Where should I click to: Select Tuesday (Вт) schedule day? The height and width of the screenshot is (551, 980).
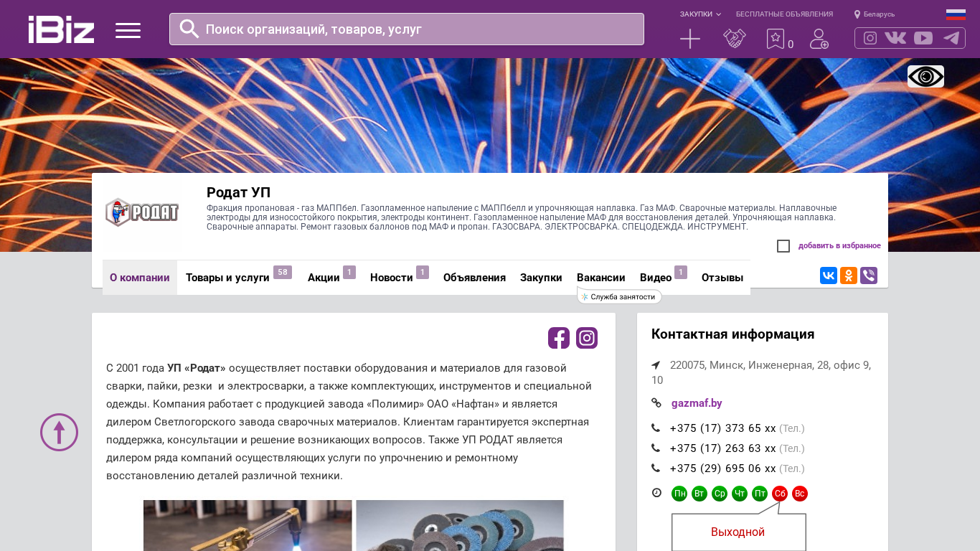pyautogui.click(x=699, y=494)
